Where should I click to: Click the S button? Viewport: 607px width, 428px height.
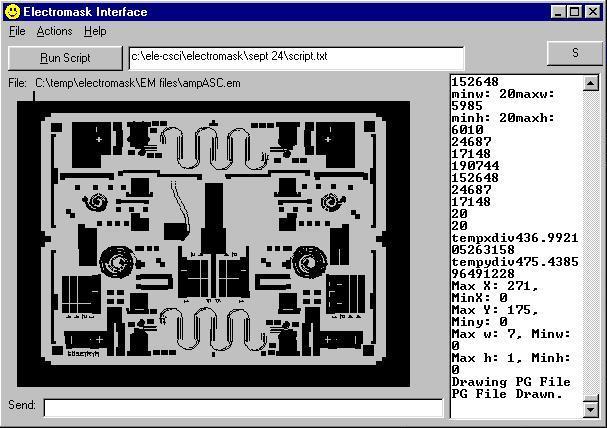coord(575,53)
